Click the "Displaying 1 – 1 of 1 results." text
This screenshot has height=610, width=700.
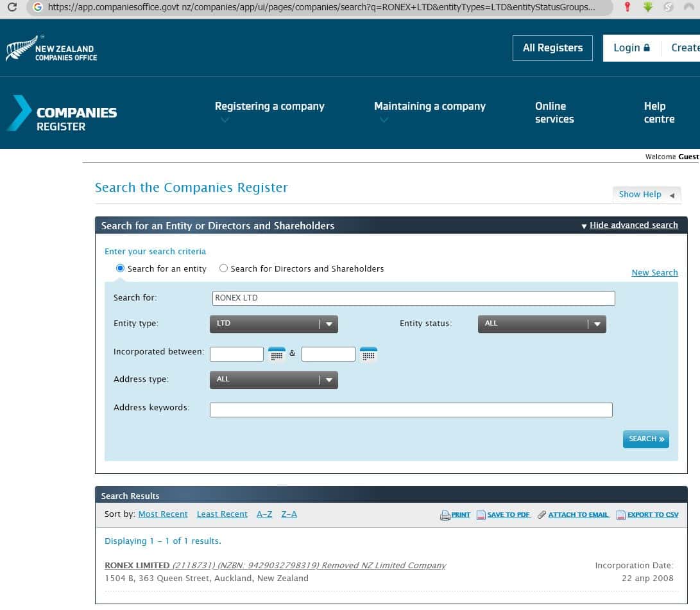(163, 541)
